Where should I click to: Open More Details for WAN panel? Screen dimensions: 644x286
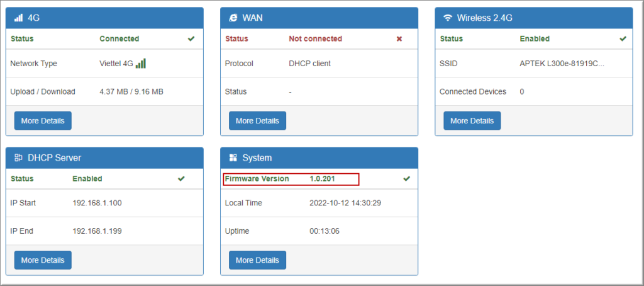coord(257,121)
